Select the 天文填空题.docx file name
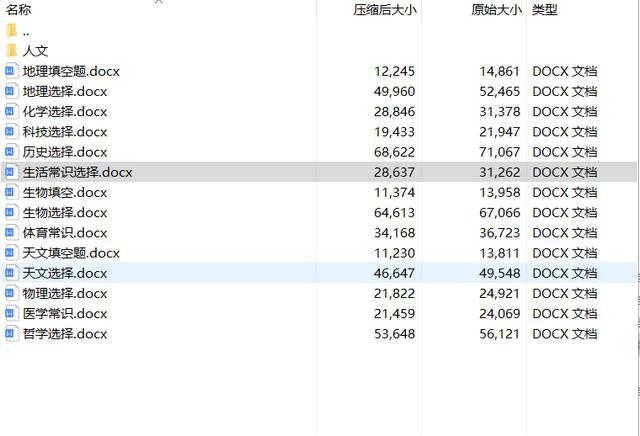Viewport: 640px width, 436px height. pos(71,253)
